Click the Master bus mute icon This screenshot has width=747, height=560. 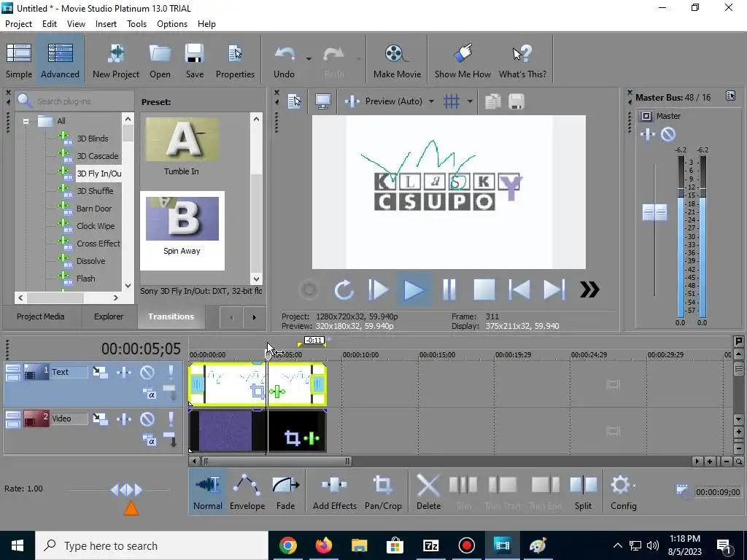click(x=668, y=134)
